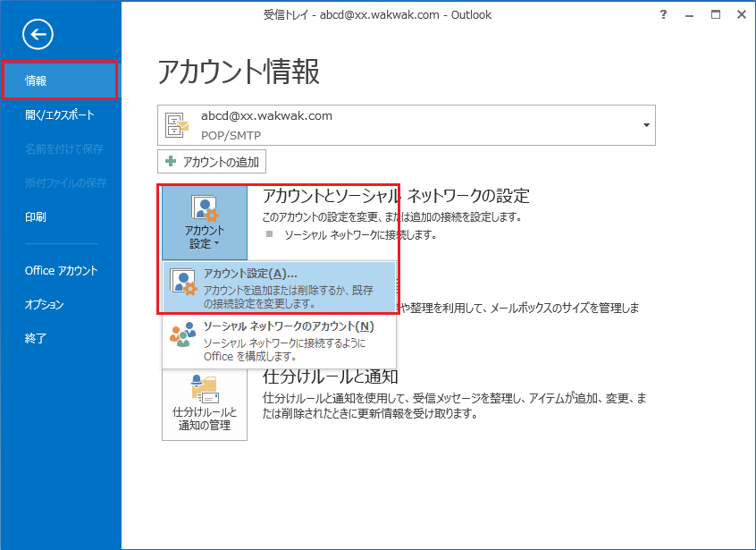
Task: Open the help question mark icon
Action: click(x=663, y=14)
